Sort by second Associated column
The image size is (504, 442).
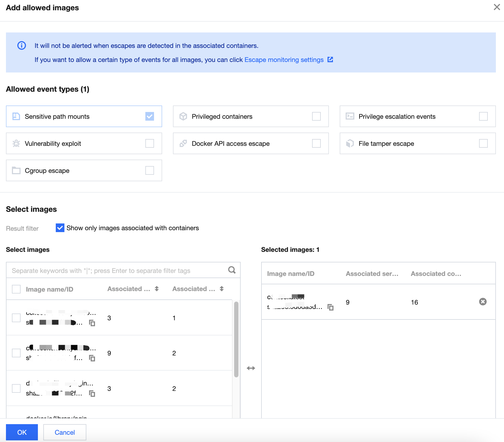click(222, 289)
